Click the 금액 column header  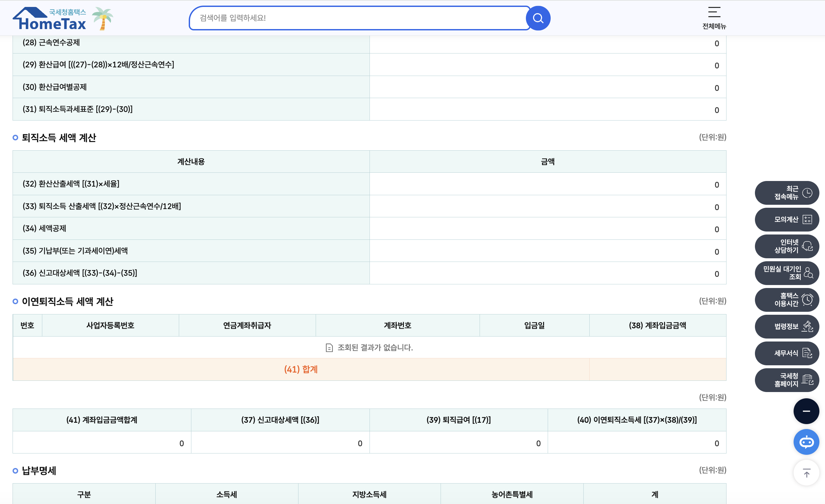548,162
